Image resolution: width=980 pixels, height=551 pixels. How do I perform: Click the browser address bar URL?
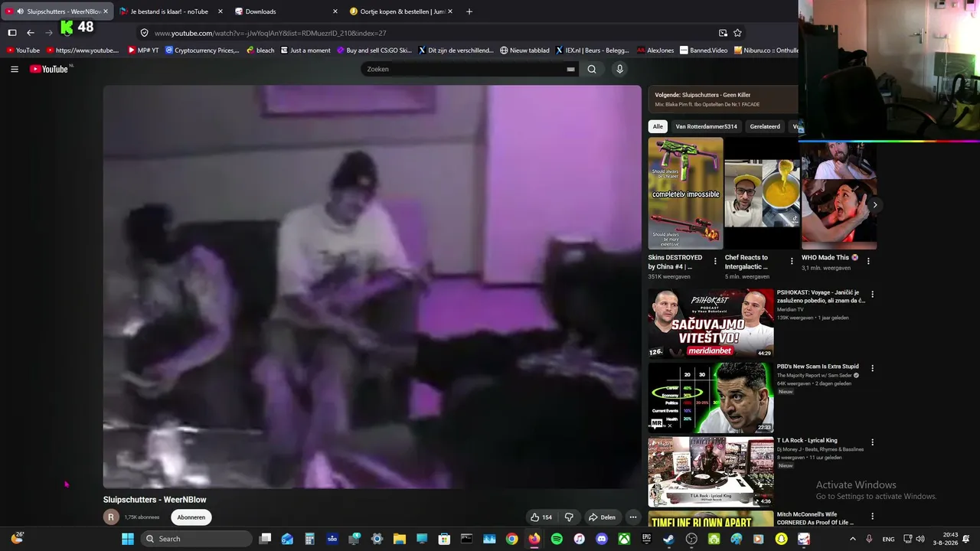pos(270,33)
